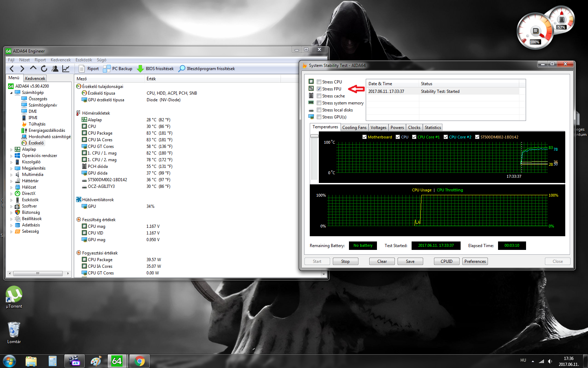Click the BIOS frissítések toolbar item

coord(155,69)
